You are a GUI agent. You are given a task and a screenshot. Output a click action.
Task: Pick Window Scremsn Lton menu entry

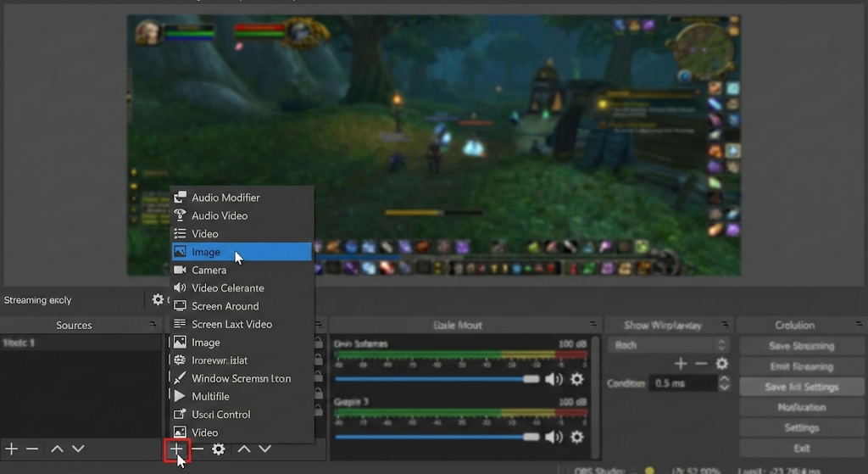coord(241,378)
